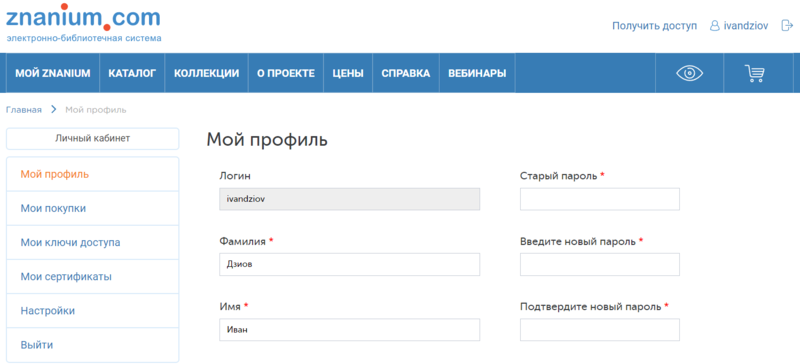
Task: Click the breadcrumb chevron after Главная
Action: pyautogui.click(x=53, y=110)
